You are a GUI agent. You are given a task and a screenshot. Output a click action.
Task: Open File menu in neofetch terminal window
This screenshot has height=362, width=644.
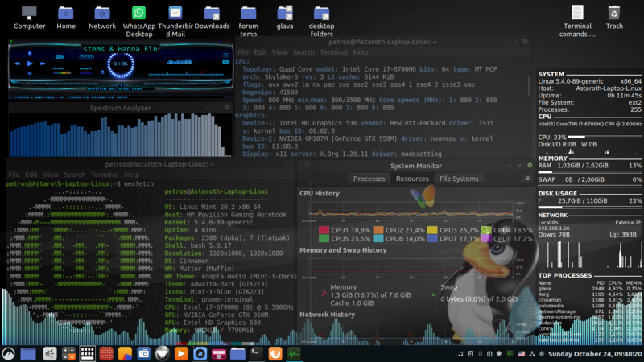(14, 175)
